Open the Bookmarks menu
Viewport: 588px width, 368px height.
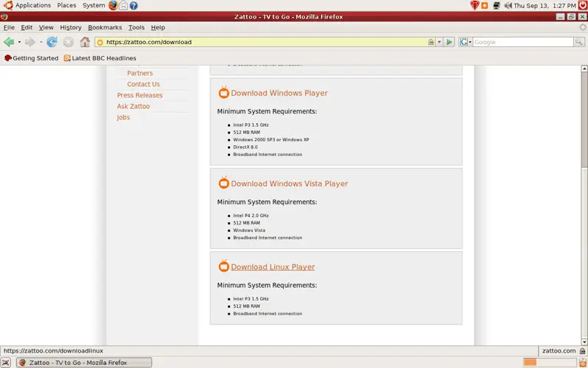[105, 27]
